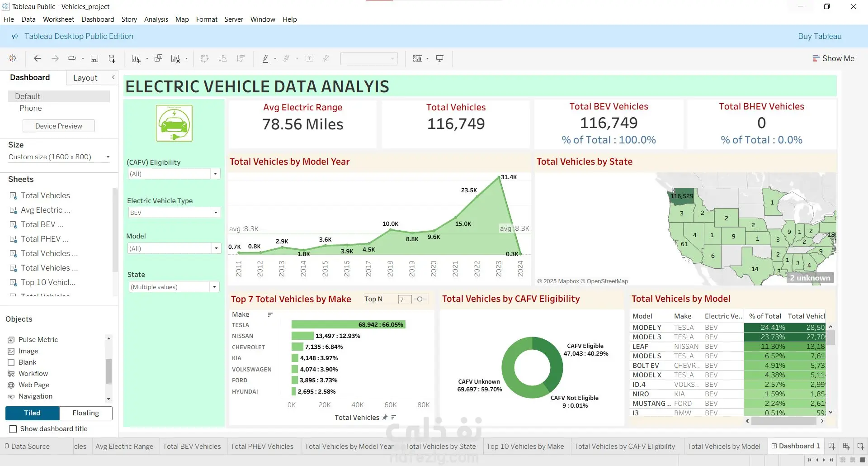This screenshot has height=466, width=868.
Task: Duplicate the sheet using the toolbar icon
Action: click(x=158, y=58)
